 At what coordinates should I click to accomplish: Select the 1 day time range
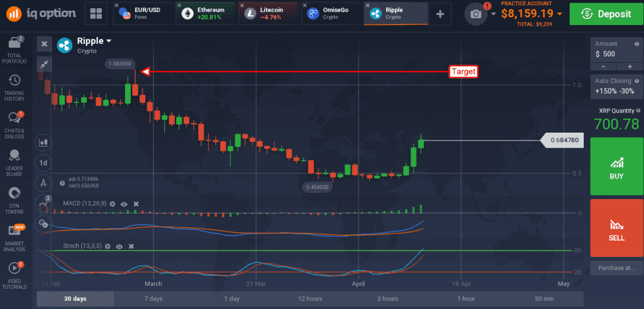click(x=231, y=299)
